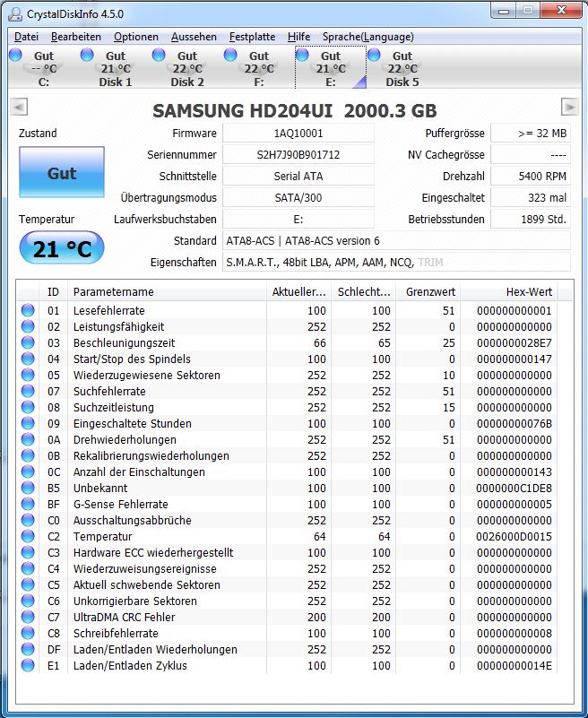Click status orb for Start/Stop des Spindels
This screenshot has width=588, height=718.
(28, 359)
